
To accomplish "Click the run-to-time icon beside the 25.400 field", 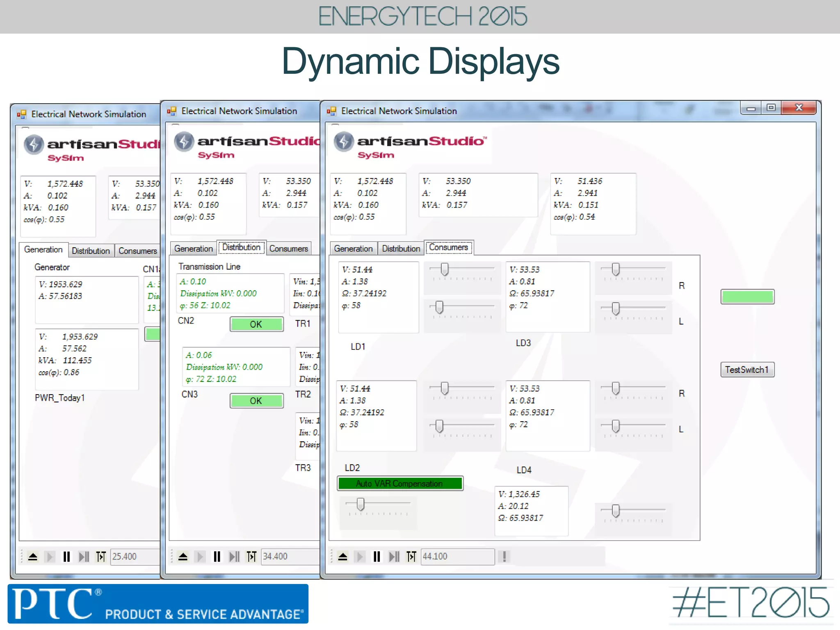I will tap(101, 557).
